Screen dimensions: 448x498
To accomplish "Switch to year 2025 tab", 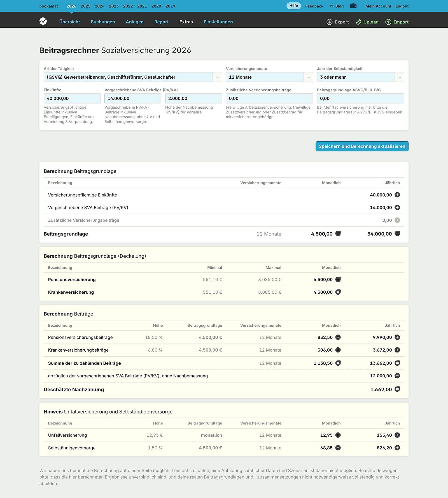I will click(85, 6).
